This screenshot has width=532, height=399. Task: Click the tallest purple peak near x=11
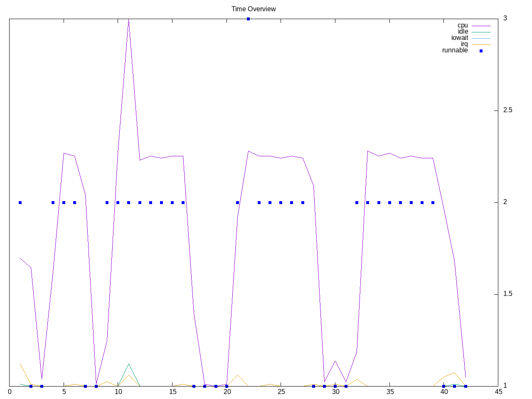[x=128, y=20]
